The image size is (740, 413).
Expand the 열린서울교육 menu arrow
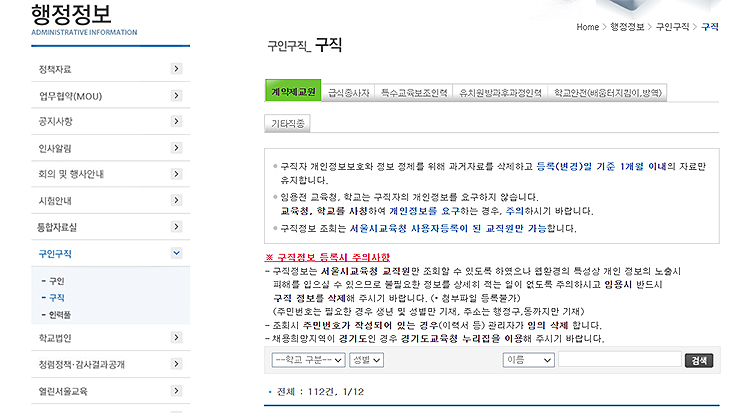pos(176,391)
